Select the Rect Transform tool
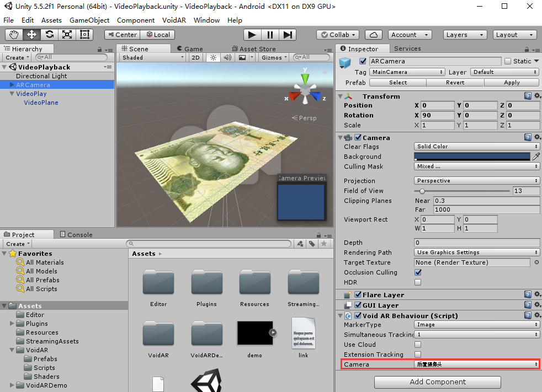 pos(84,35)
